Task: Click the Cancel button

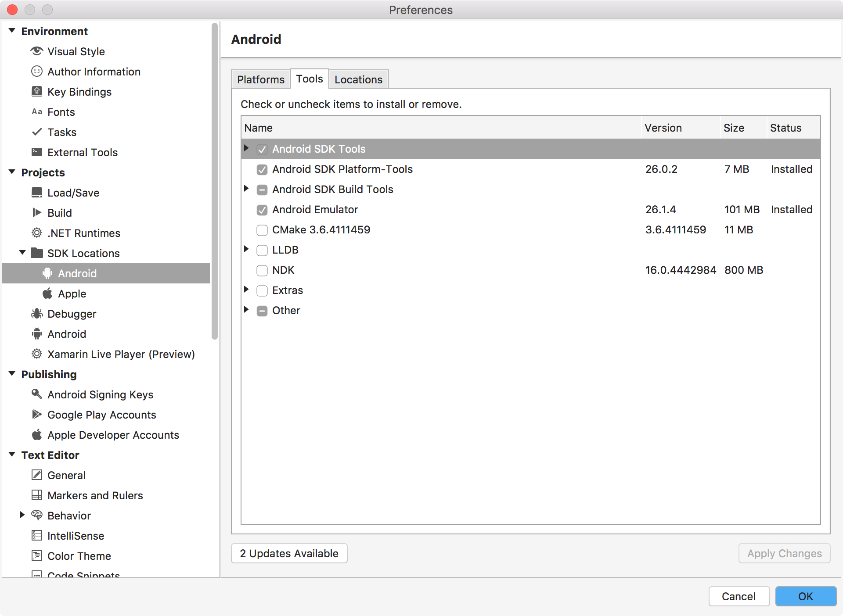Action: pyautogui.click(x=739, y=596)
